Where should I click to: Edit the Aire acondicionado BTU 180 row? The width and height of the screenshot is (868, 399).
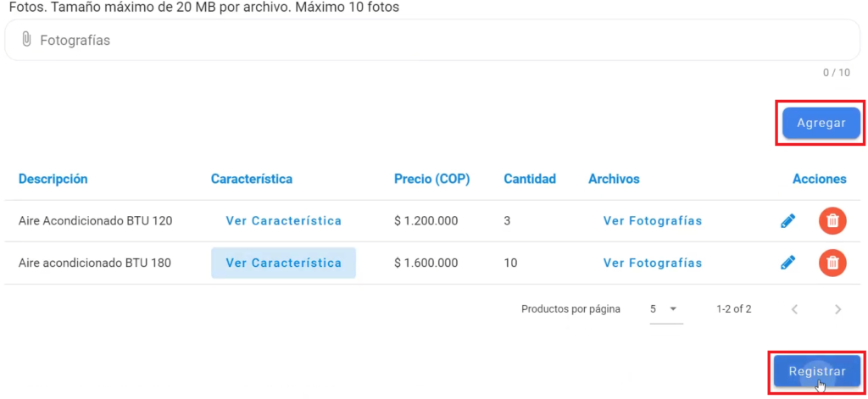pyautogui.click(x=787, y=263)
